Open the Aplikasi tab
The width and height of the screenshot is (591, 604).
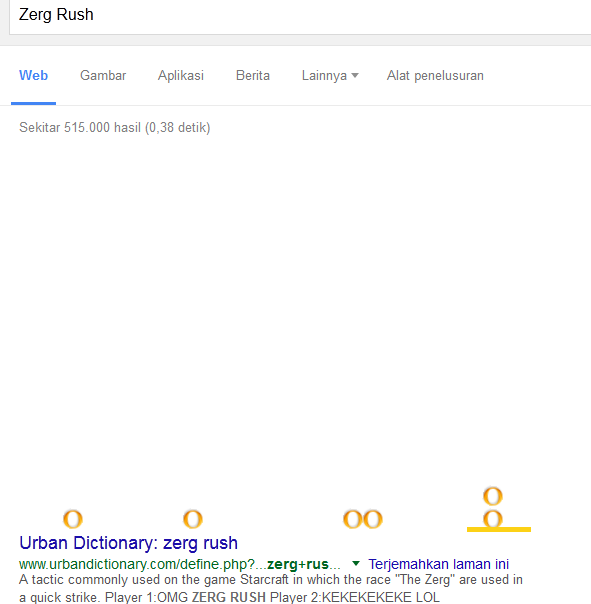point(181,76)
